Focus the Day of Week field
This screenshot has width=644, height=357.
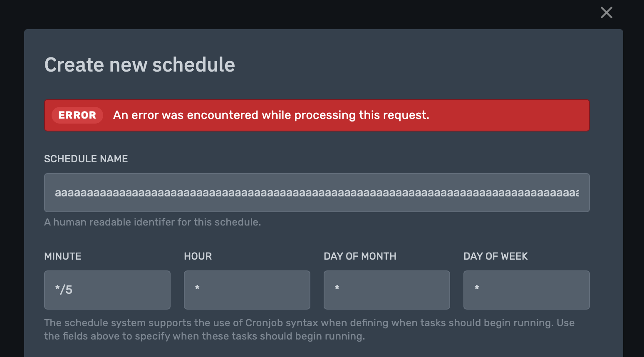[x=526, y=290]
